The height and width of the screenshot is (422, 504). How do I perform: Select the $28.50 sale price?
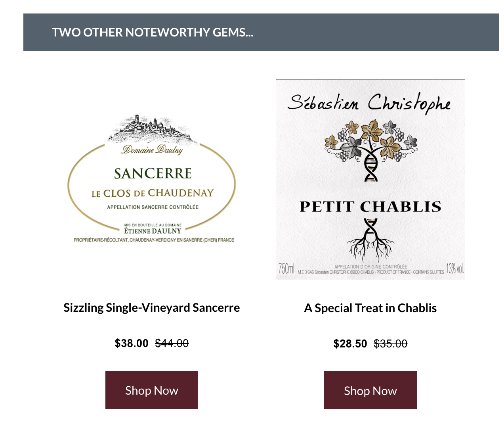[x=350, y=343]
